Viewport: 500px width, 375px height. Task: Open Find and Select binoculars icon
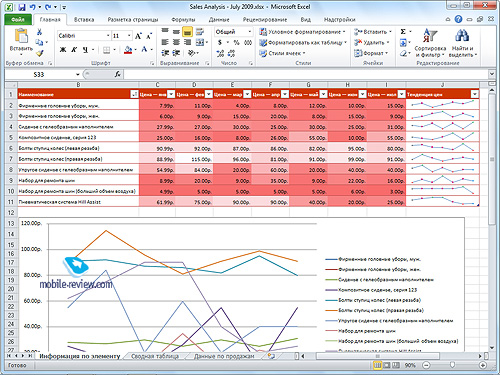coord(463,42)
